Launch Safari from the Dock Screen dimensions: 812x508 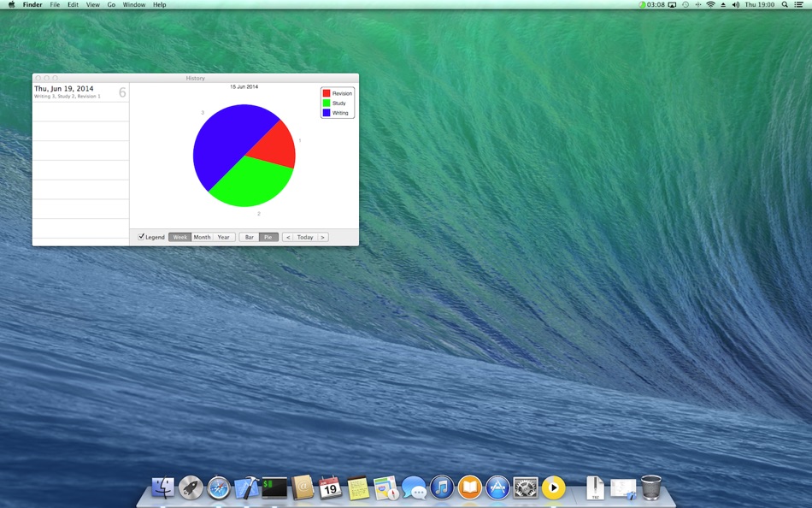point(219,487)
